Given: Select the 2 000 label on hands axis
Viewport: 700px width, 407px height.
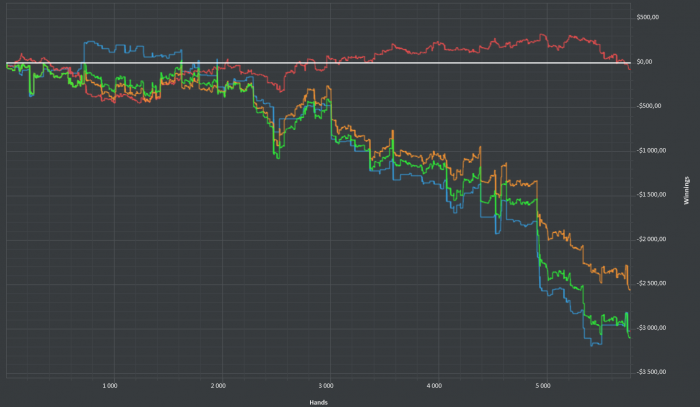Looking at the screenshot, I should (x=218, y=386).
